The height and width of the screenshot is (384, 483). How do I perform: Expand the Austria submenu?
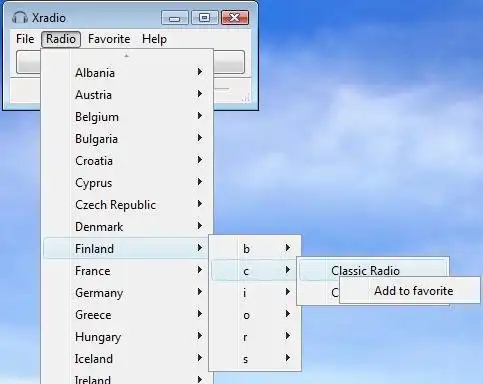click(127, 94)
